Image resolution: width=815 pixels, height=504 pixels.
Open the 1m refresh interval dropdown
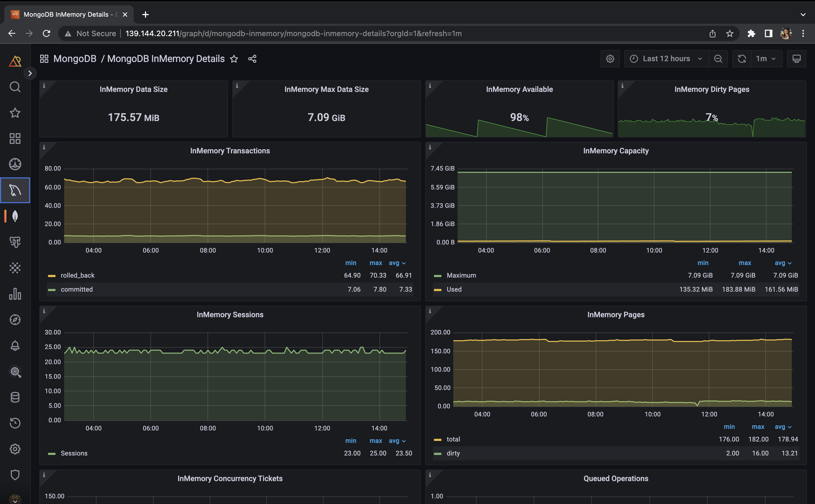[x=766, y=59]
